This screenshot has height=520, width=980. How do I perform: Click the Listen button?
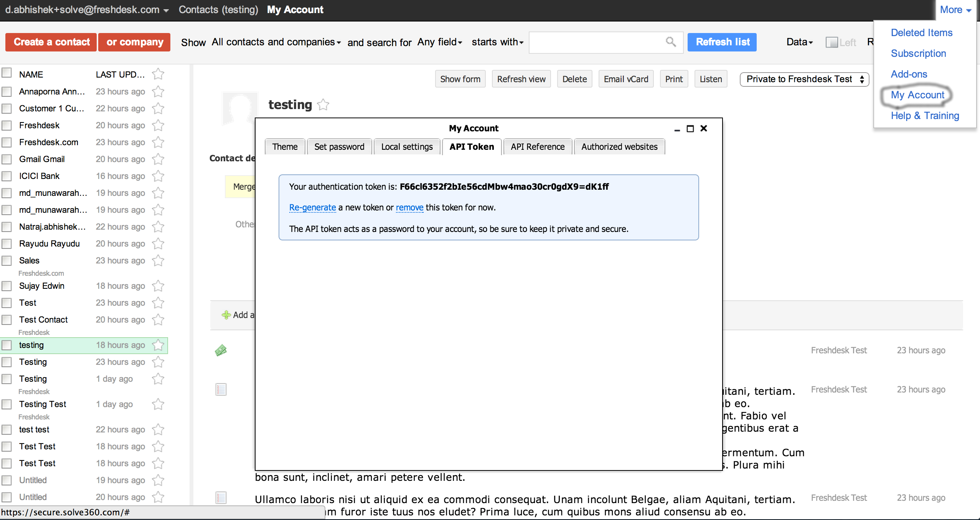(x=711, y=79)
